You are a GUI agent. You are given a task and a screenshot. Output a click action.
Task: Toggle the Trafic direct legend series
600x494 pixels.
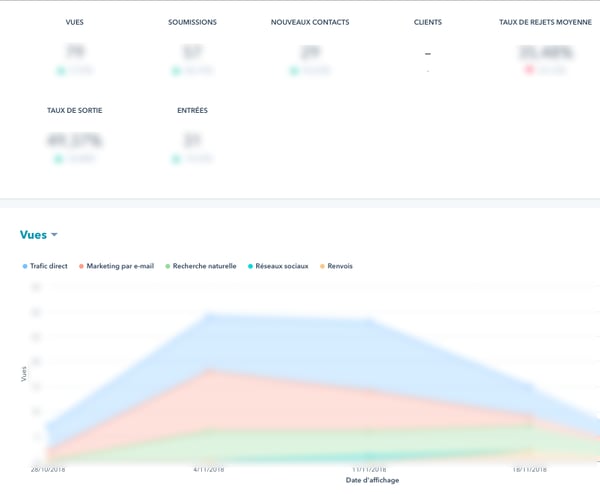coord(45,266)
